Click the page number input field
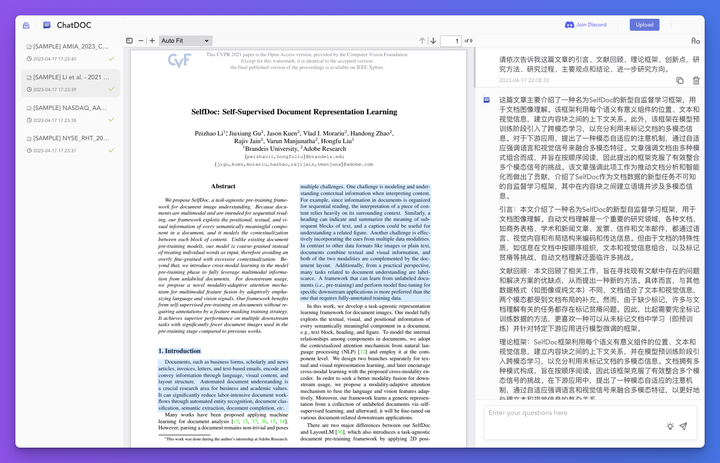The width and height of the screenshot is (720, 463). (450, 41)
